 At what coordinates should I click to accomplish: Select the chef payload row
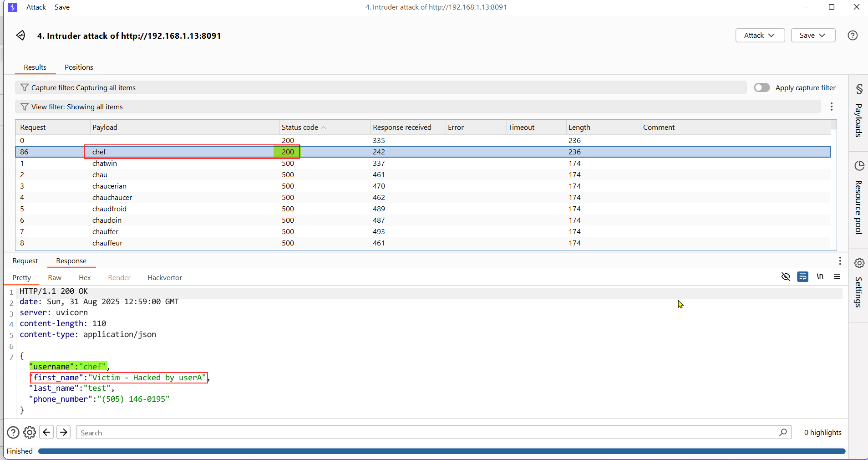[x=423, y=152]
